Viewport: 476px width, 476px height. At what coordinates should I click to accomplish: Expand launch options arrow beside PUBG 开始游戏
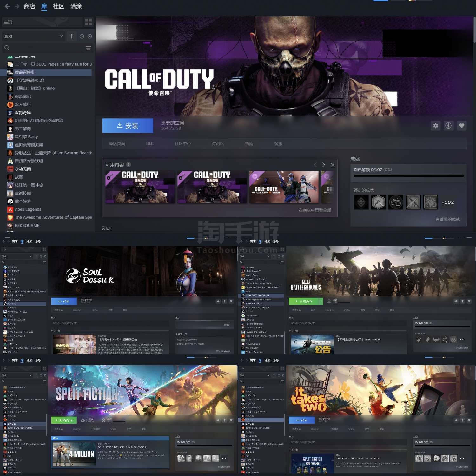(x=321, y=301)
